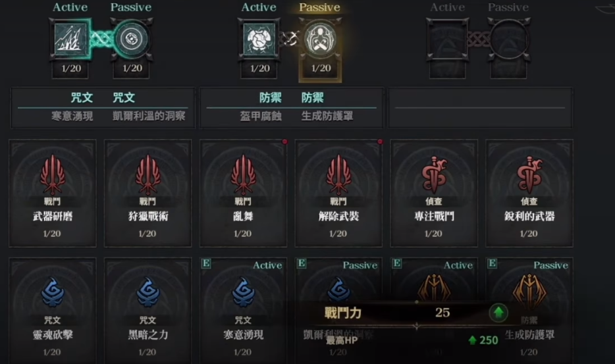
Task: Toggle the link between second slot pair
Action: pyautogui.click(x=290, y=39)
